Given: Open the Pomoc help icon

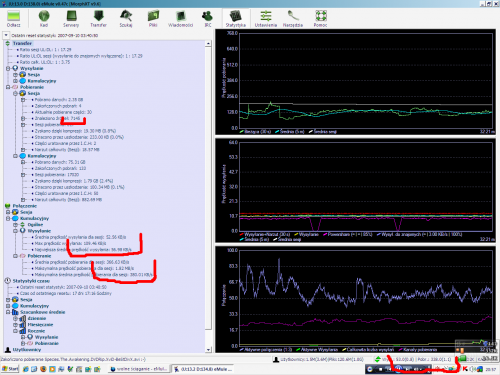Looking at the screenshot, I should tap(320, 18).
